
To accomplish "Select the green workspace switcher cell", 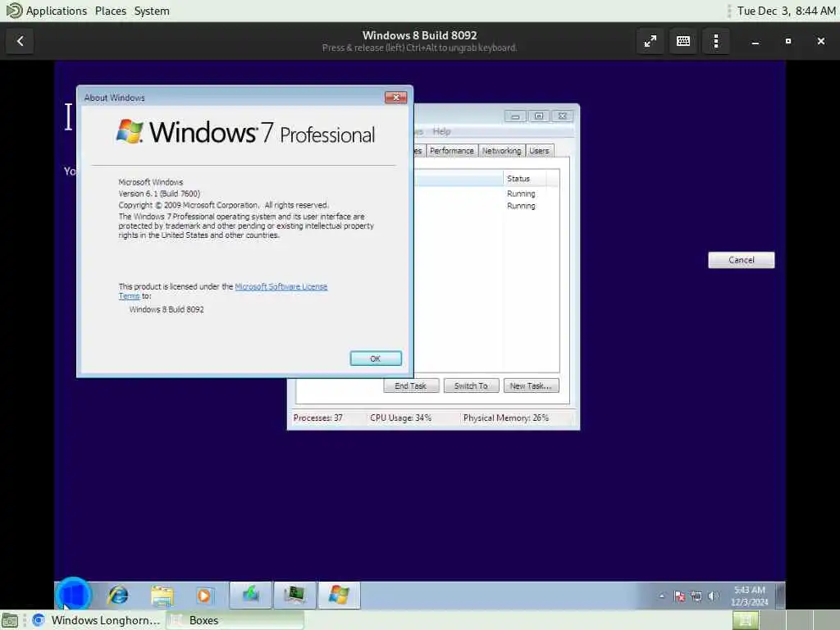I will click(746, 620).
